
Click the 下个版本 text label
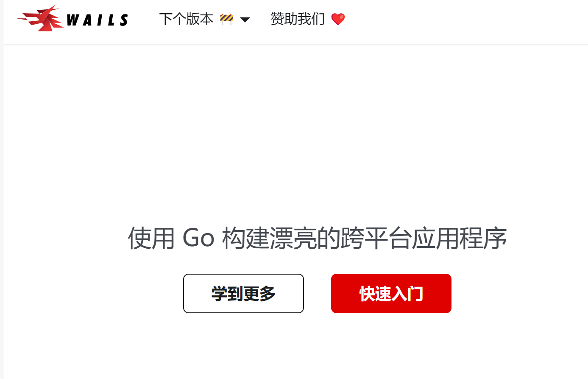(x=186, y=19)
